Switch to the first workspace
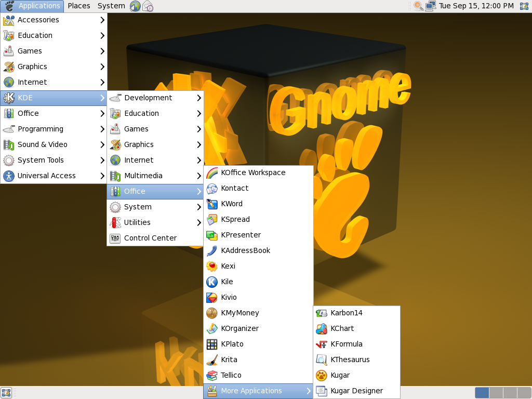The height and width of the screenshot is (399, 532). coord(482,393)
